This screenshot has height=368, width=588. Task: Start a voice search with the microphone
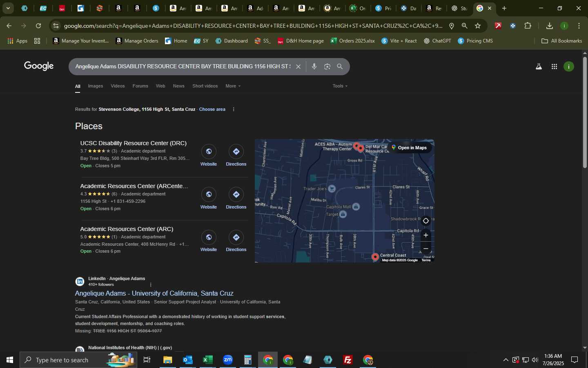[314, 67]
